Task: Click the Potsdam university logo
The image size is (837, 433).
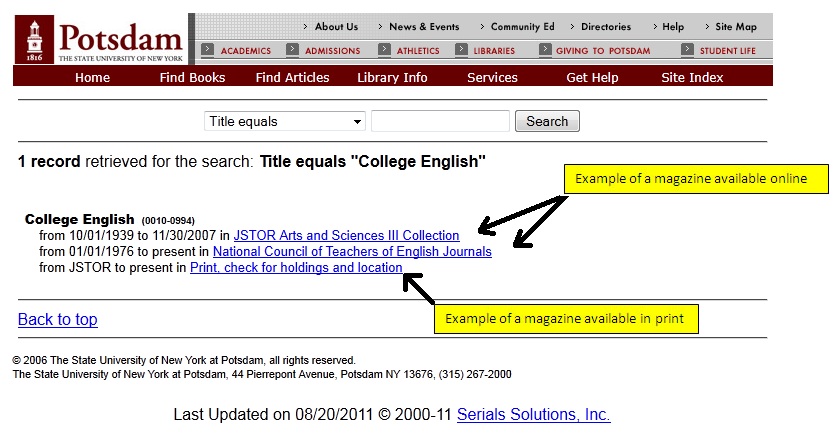Action: tap(100, 40)
